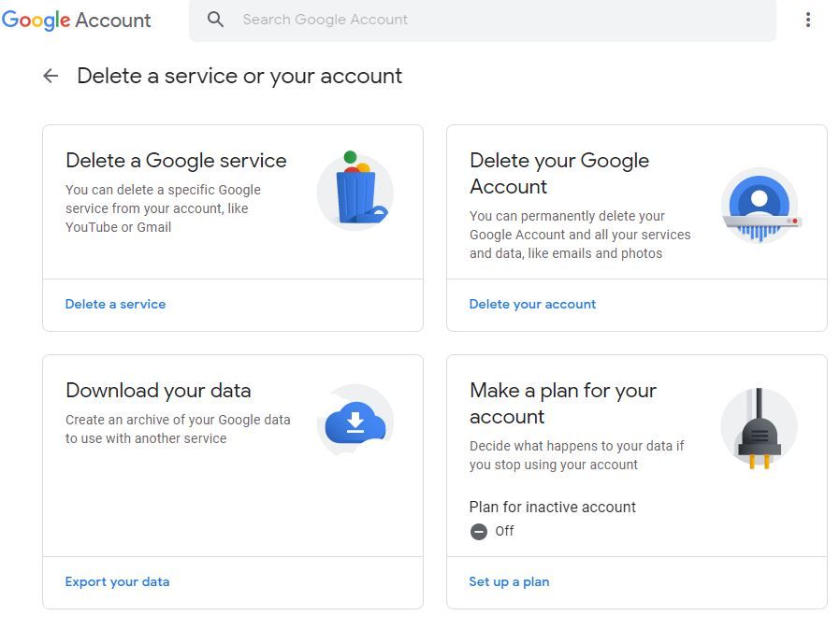Click the magnifying glass search icon
The image size is (840, 630).
[x=216, y=20]
